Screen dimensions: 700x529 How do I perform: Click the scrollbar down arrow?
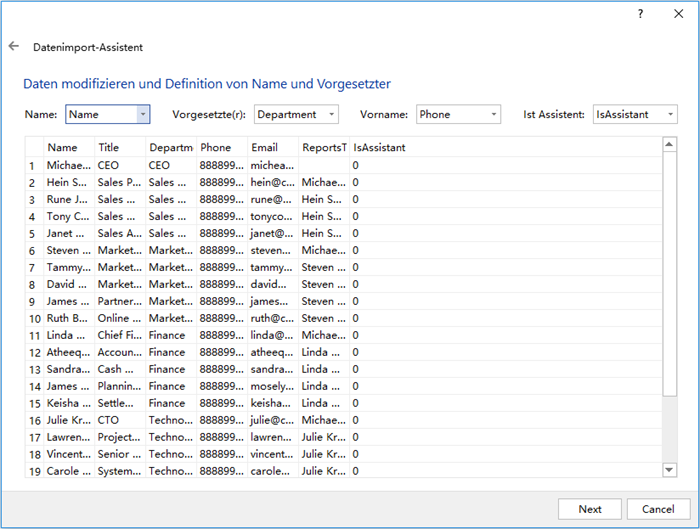click(x=670, y=470)
